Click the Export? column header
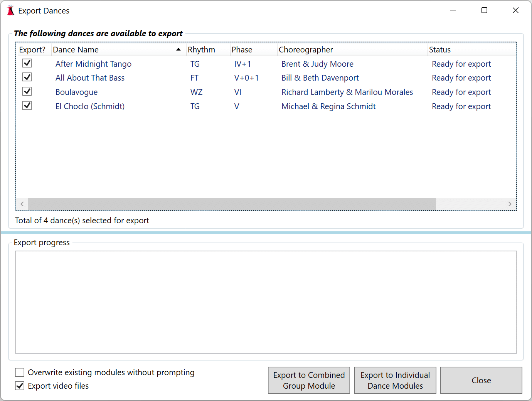This screenshot has width=532, height=401. click(x=33, y=50)
